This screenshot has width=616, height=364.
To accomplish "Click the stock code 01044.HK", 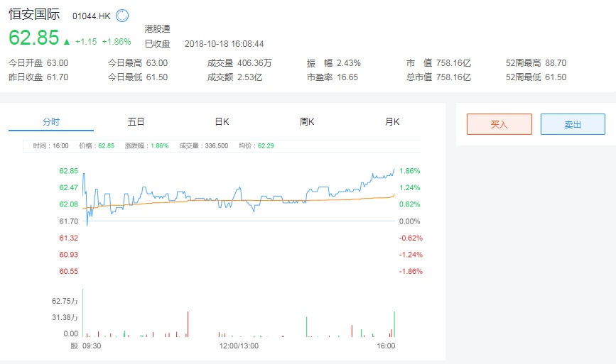I will point(92,16).
